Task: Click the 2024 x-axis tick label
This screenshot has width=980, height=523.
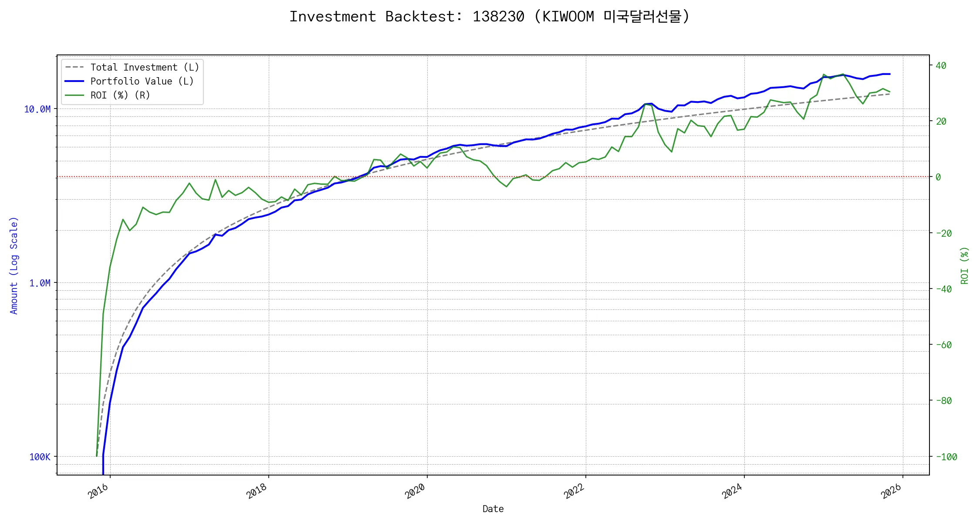Action: click(733, 491)
